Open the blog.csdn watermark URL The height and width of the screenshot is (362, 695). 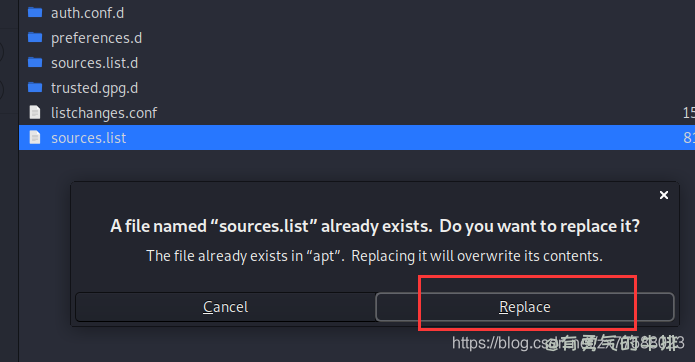(568, 343)
